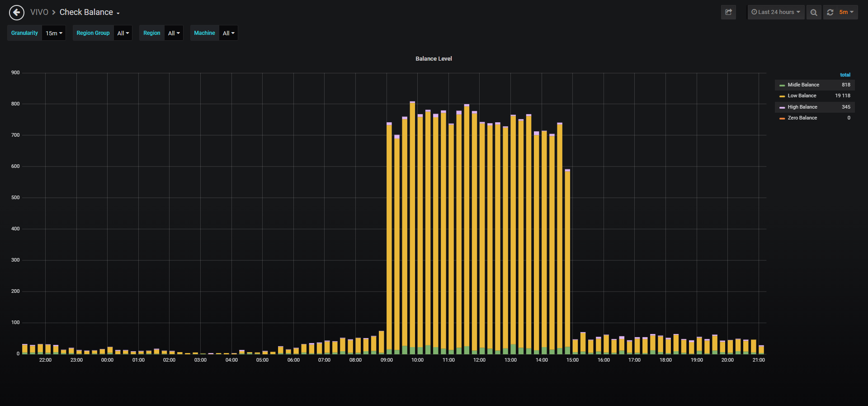Open the Region Group All dropdown
Screen dimensions: 868x406
click(123, 33)
